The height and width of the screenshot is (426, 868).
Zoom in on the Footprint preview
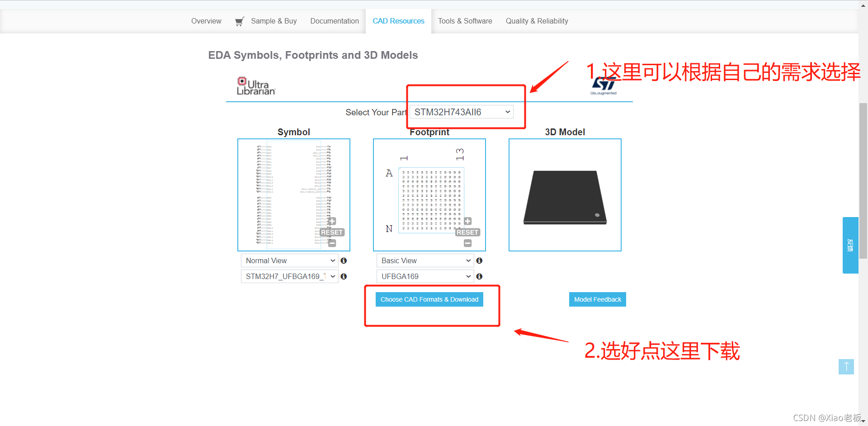point(467,221)
